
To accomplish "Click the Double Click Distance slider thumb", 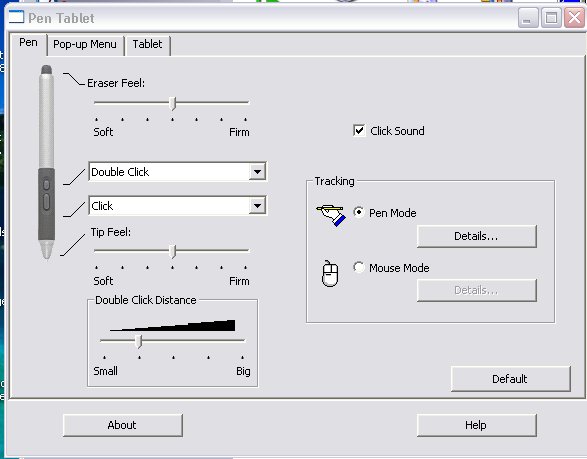I will [139, 341].
